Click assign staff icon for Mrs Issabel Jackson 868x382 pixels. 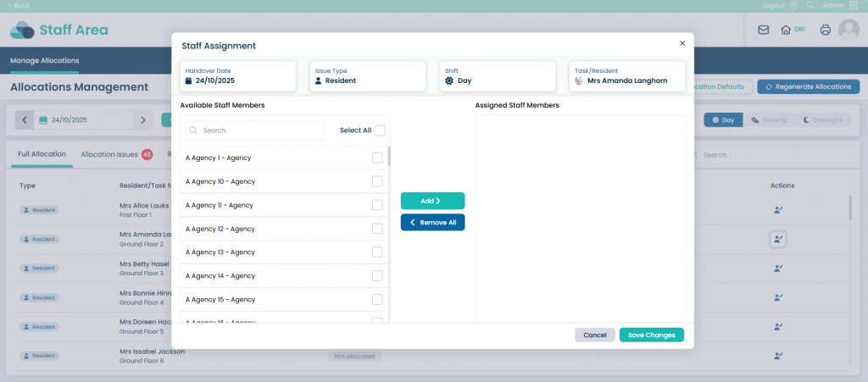[778, 356]
